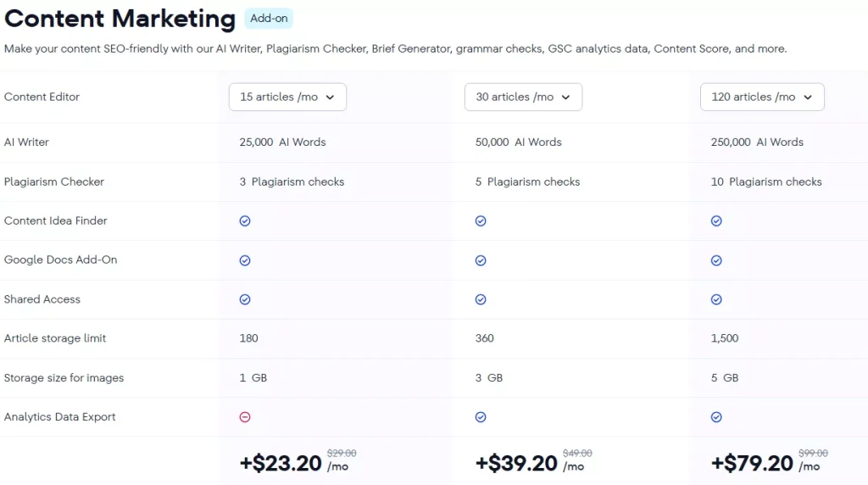Click Shared Access checkmark in third plan
Viewport: 868px width, 485px height.
[x=716, y=299]
